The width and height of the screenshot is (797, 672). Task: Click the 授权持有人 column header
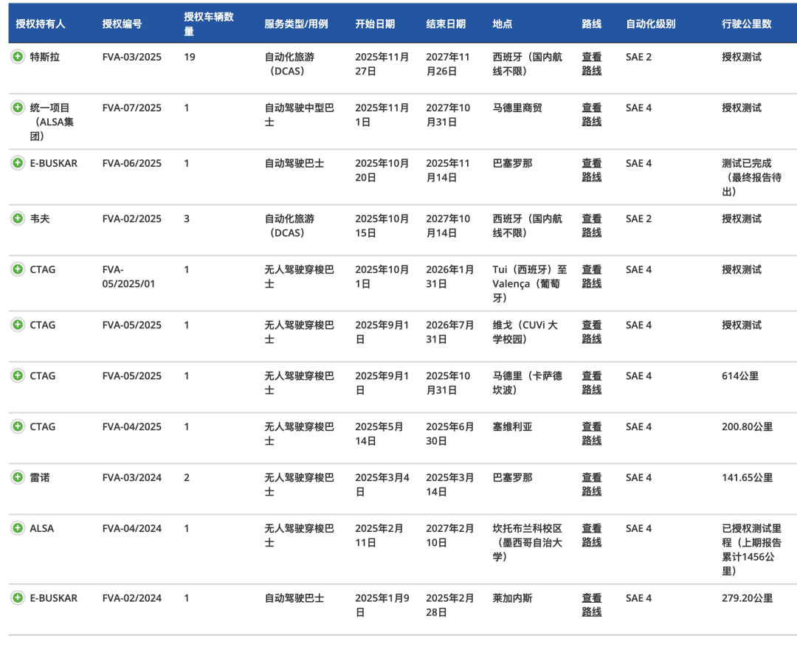[40, 24]
